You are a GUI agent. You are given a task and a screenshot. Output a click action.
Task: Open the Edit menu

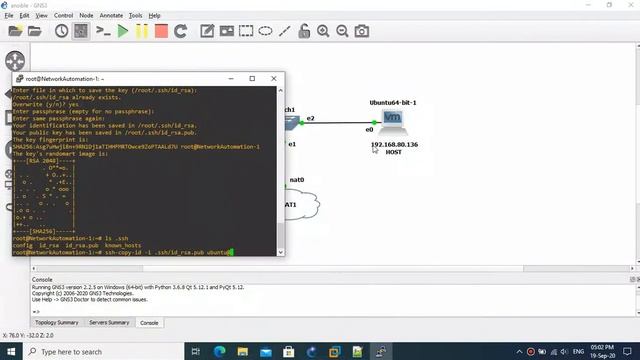[24, 16]
